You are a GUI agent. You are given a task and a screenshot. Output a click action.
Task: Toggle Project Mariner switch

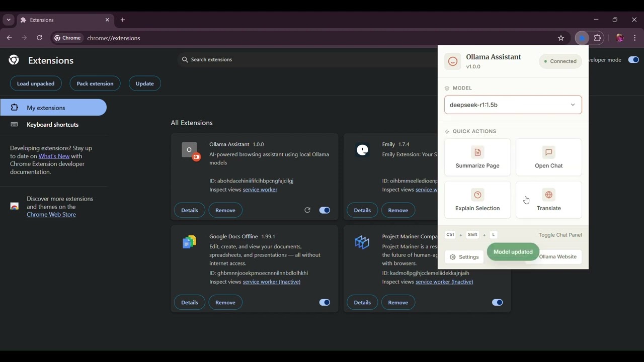(x=497, y=303)
